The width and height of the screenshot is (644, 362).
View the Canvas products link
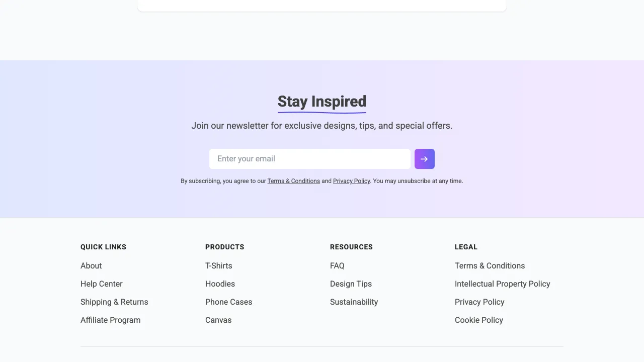pyautogui.click(x=218, y=320)
